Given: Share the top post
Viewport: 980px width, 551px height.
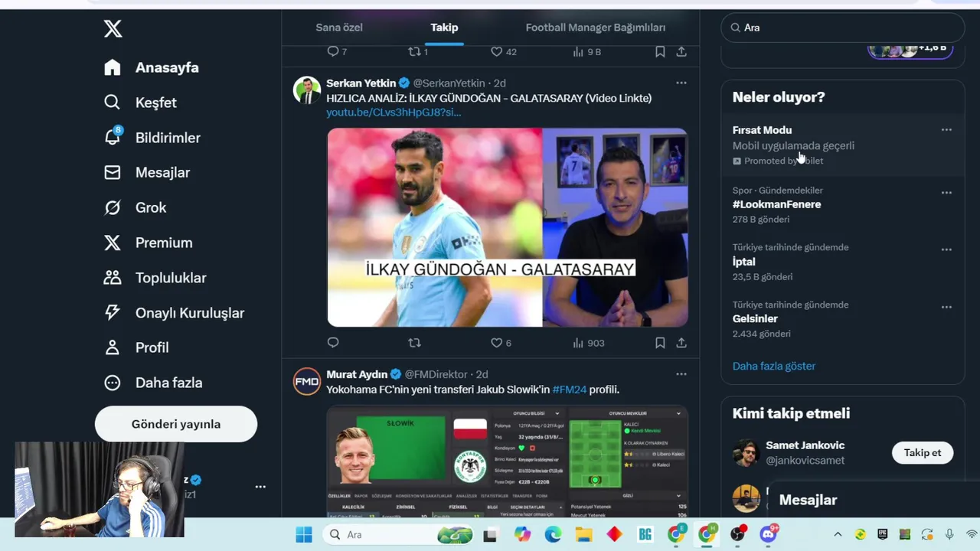Looking at the screenshot, I should click(x=681, y=51).
